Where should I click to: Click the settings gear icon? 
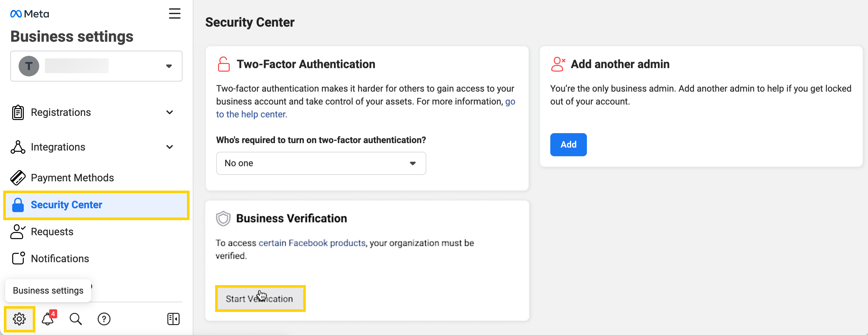click(19, 319)
